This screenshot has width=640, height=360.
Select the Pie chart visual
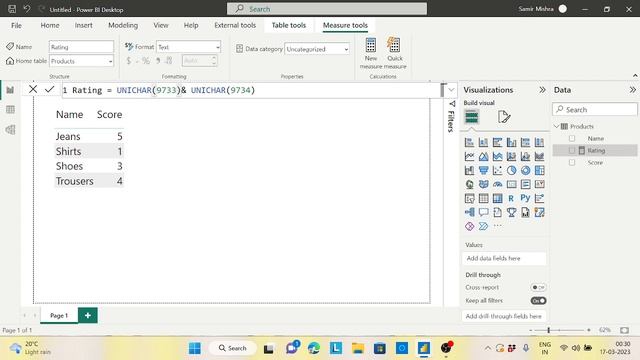pyautogui.click(x=511, y=170)
